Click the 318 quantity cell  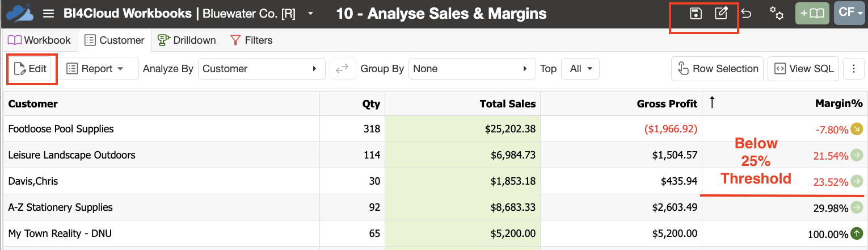tap(352, 129)
